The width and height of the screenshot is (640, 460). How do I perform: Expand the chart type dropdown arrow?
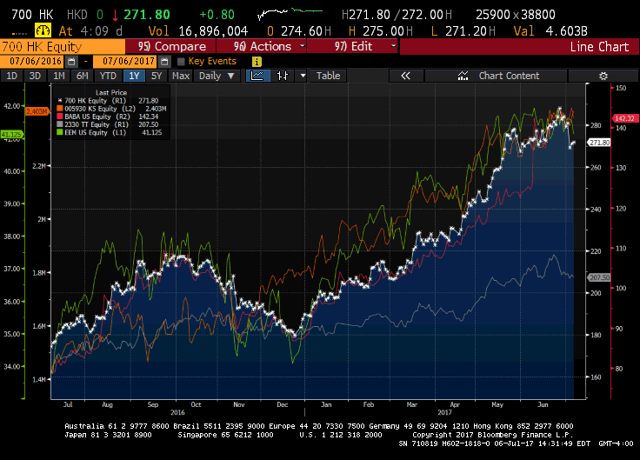tap(303, 76)
